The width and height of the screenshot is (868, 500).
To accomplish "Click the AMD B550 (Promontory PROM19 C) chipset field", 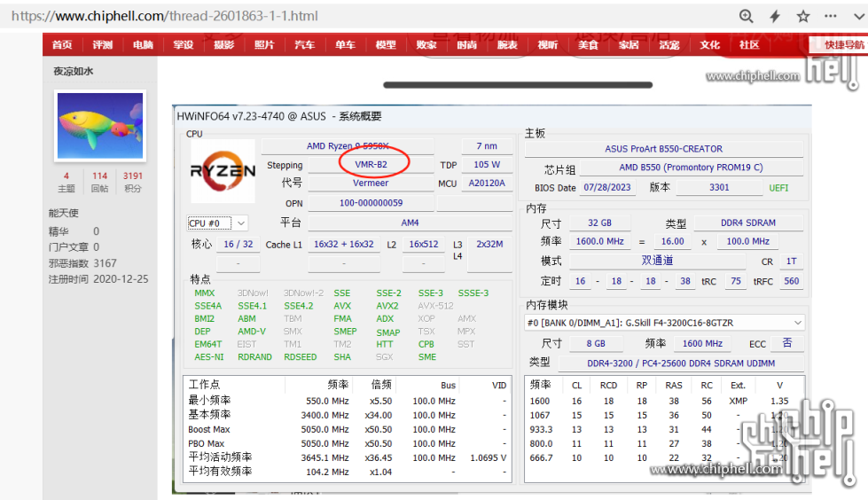I will tap(691, 168).
